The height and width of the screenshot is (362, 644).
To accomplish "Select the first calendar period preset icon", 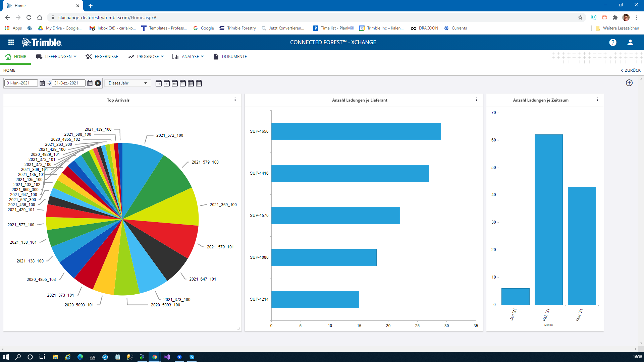I will 159,83.
